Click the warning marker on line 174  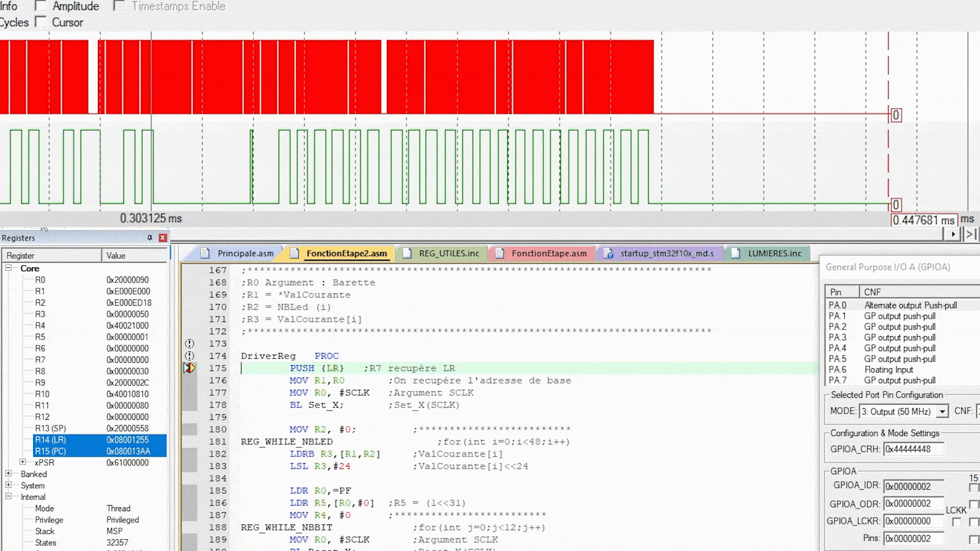click(x=189, y=356)
